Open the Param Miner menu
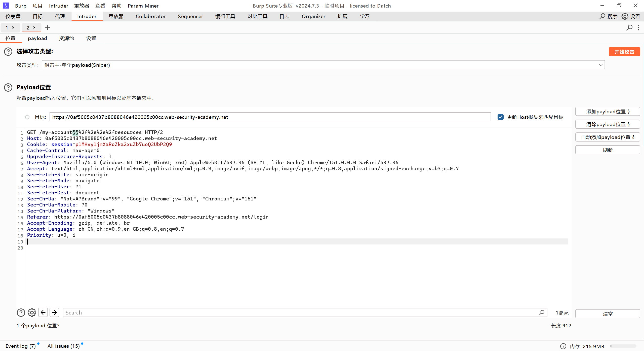Image resolution: width=644 pixels, height=351 pixels. point(143,6)
